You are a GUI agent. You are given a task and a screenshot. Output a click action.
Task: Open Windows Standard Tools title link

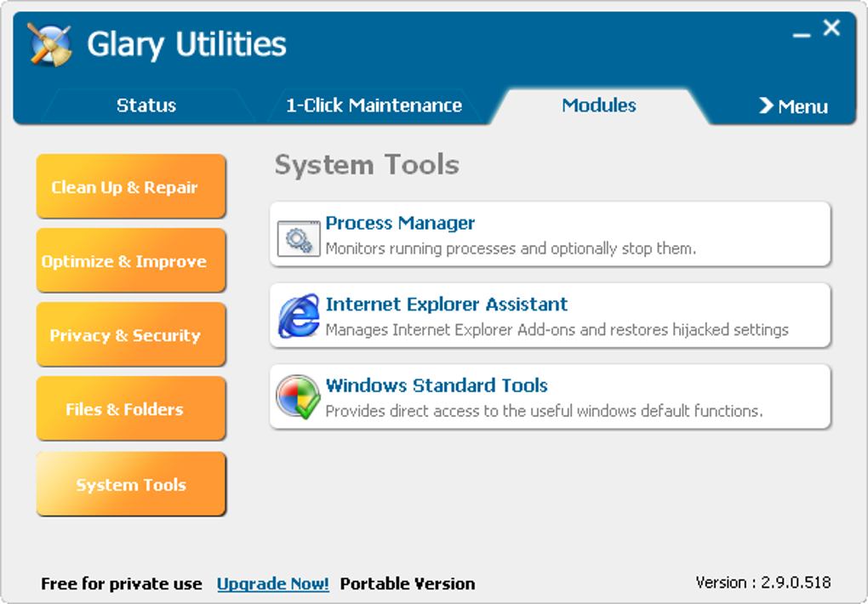[437, 385]
